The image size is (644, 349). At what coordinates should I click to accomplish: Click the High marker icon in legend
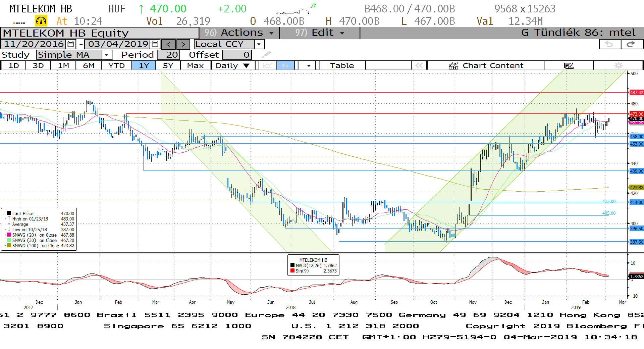tap(9, 219)
